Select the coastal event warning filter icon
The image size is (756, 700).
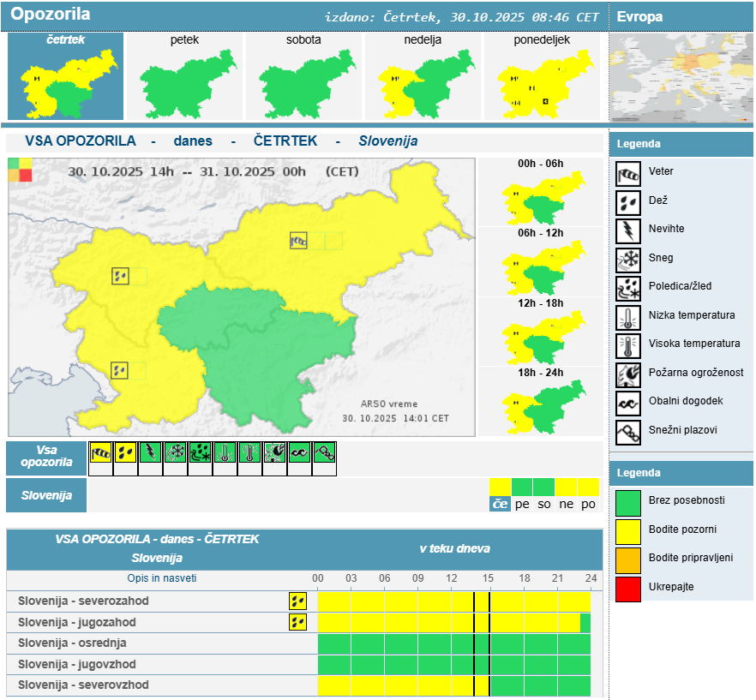[x=300, y=453]
